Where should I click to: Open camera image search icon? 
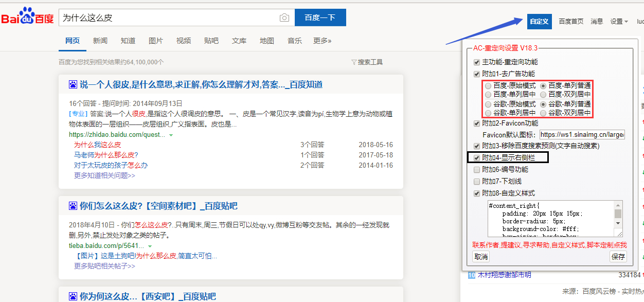coord(284,17)
